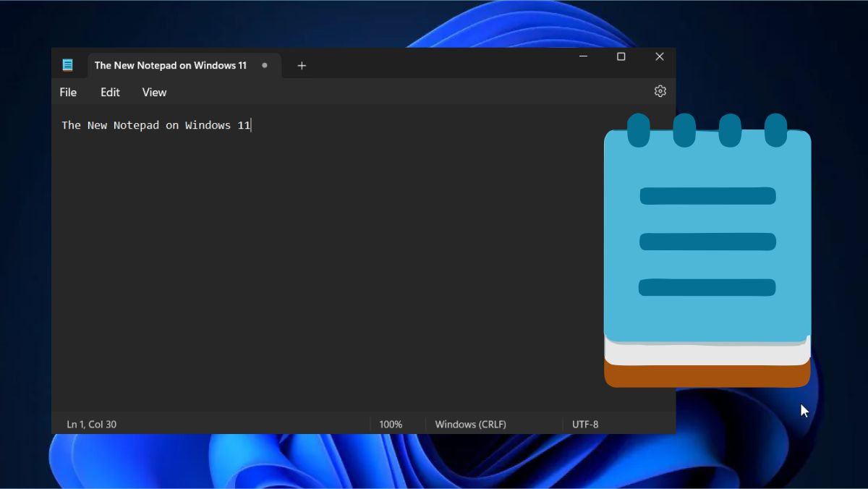Click the Notepad app icon in the title bar
Viewport: 868px width, 489px height.
click(68, 64)
